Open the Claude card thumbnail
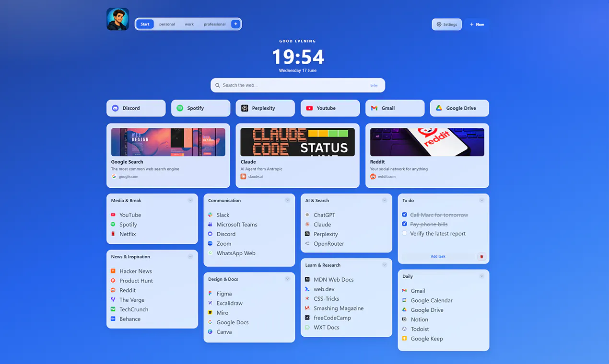Screen dimensions: 609x364 click(298, 142)
